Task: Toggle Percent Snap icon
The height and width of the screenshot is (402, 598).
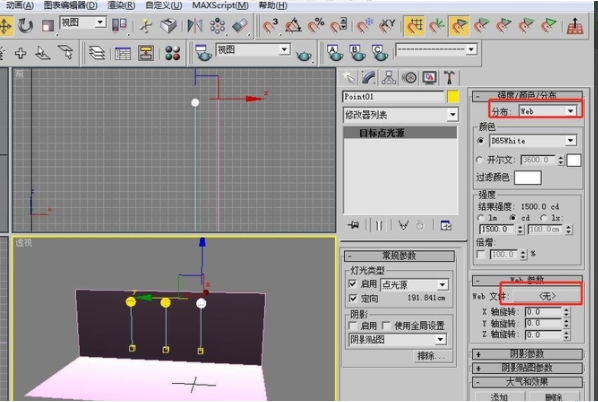Action: tap(316, 26)
